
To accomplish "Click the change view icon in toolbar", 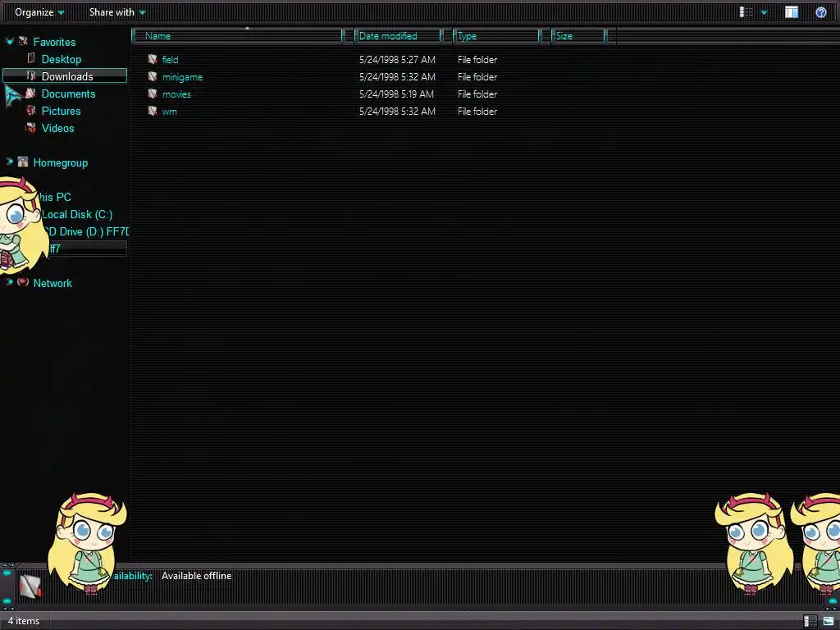I will pyautogui.click(x=746, y=11).
